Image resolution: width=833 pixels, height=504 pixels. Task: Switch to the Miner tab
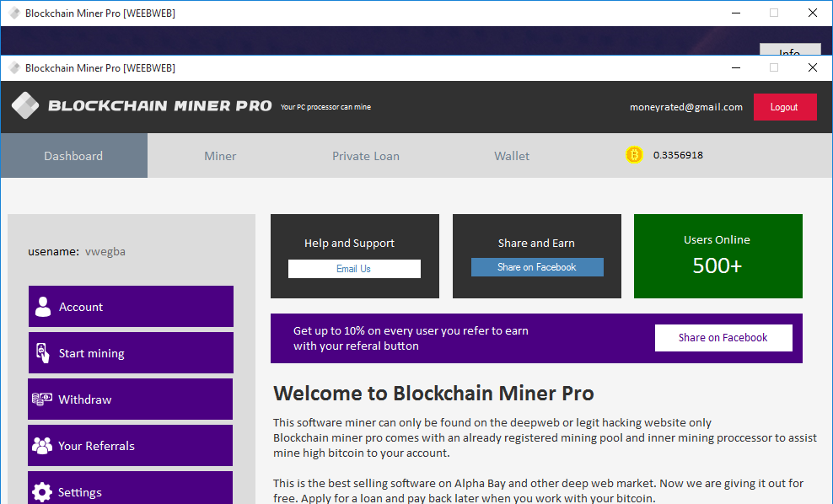pos(219,155)
